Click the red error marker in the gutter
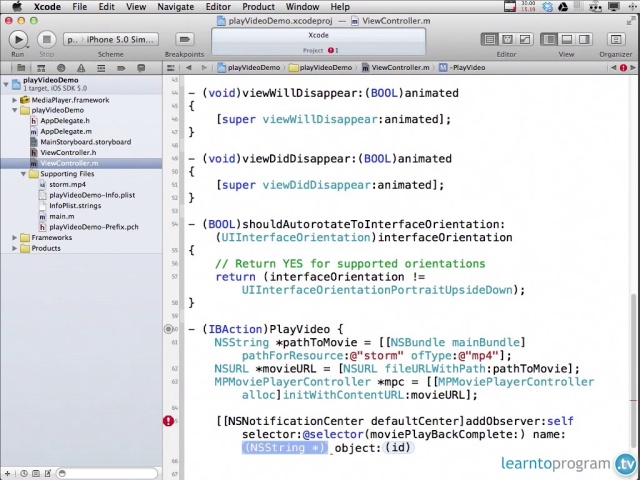 [168, 421]
